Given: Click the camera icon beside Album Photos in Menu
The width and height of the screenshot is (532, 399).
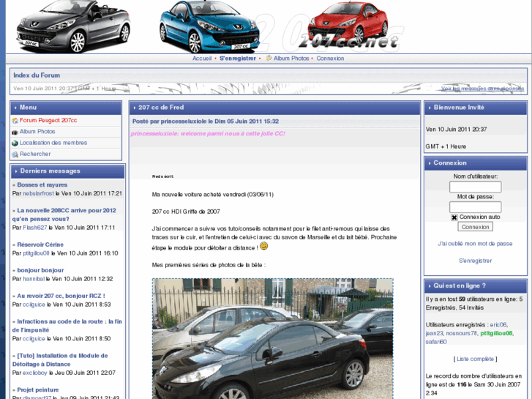Looking at the screenshot, I should pos(15,132).
